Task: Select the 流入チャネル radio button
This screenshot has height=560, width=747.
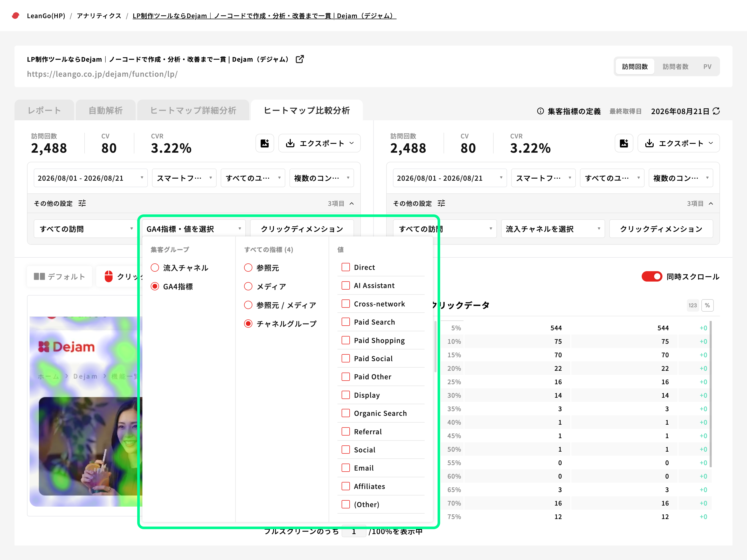Action: coord(155,268)
